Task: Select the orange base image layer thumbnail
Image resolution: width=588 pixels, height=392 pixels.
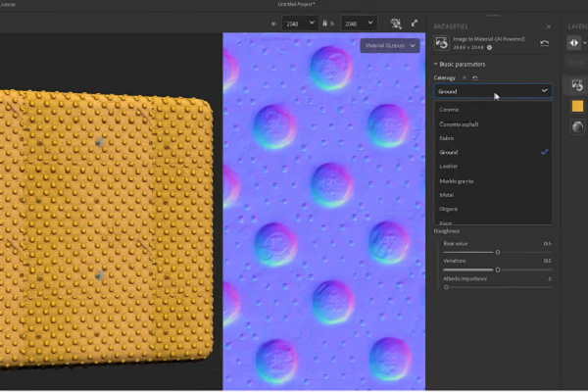Action: pyautogui.click(x=575, y=108)
